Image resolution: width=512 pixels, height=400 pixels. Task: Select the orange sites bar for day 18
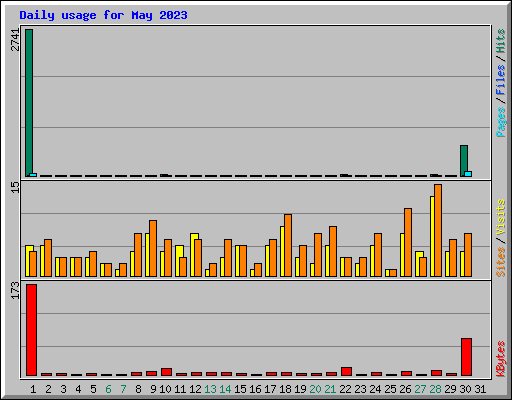(288, 245)
